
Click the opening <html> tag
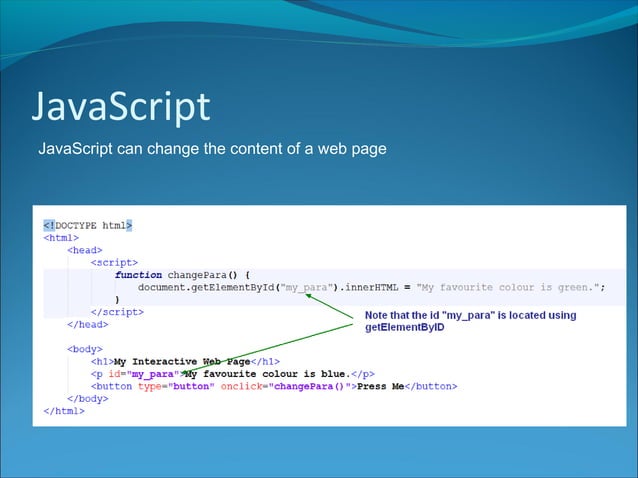(x=61, y=238)
